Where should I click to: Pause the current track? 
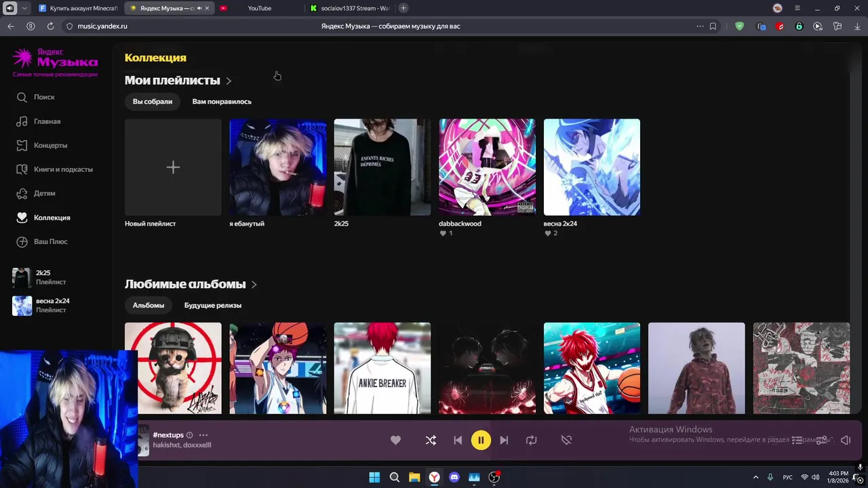coord(481,440)
